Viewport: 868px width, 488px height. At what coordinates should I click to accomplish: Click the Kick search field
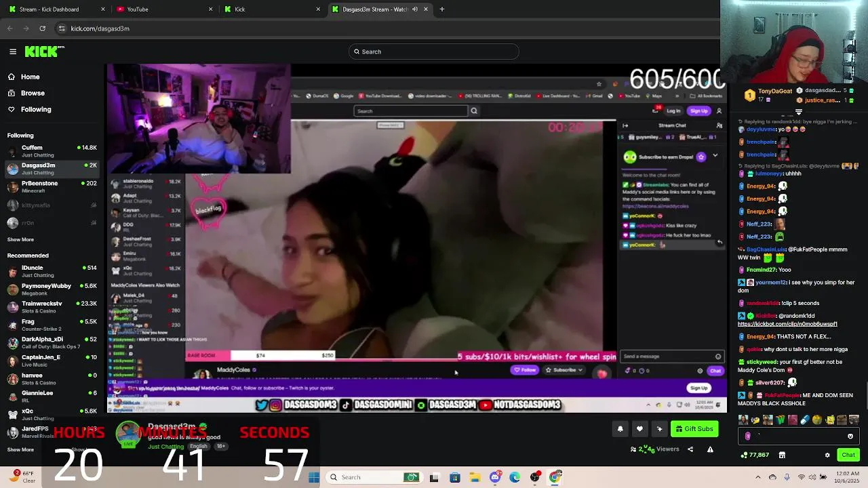[434, 52]
